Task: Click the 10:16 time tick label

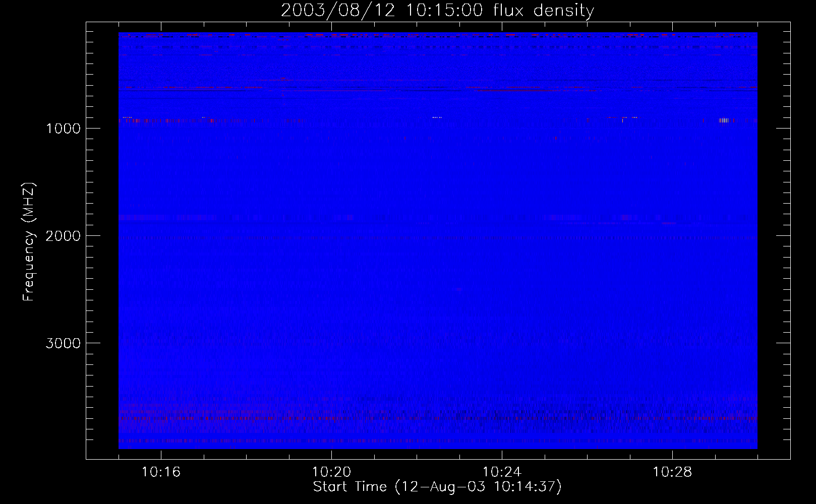Action: coord(161,472)
